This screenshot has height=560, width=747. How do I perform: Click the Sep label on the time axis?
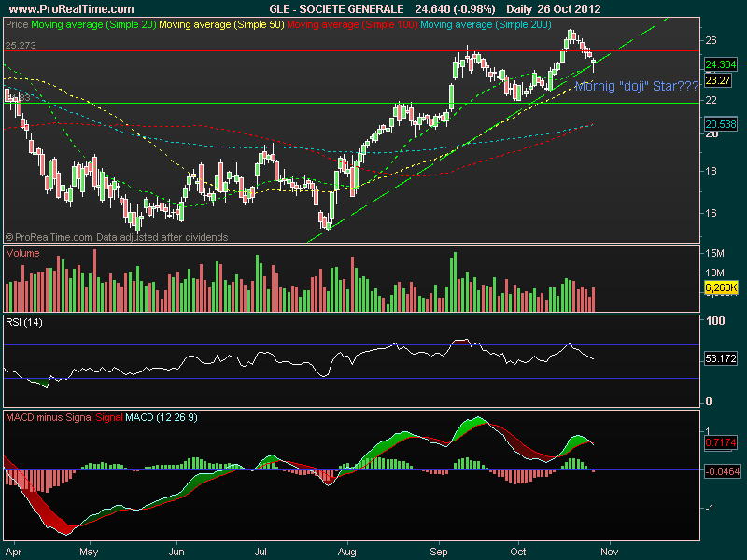tap(439, 552)
